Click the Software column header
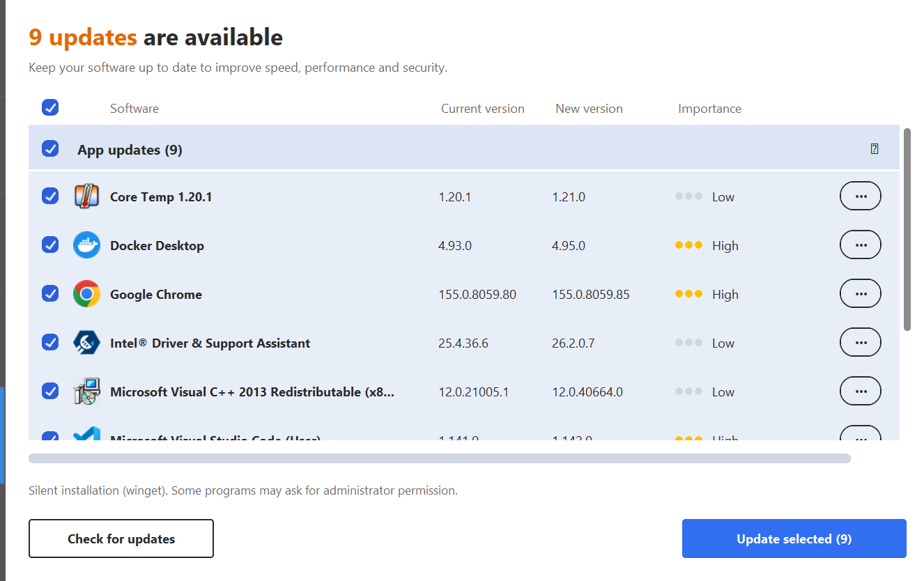This screenshot has height=581, width=924. (x=134, y=109)
